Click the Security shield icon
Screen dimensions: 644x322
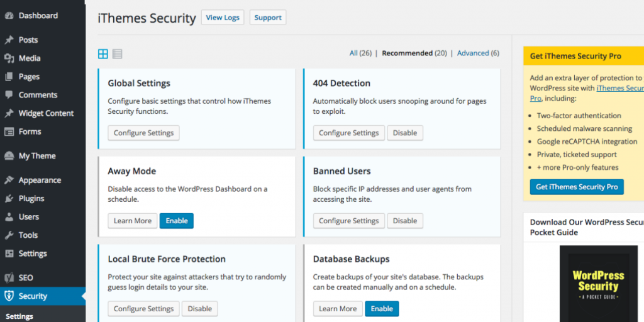pyautogui.click(x=9, y=296)
